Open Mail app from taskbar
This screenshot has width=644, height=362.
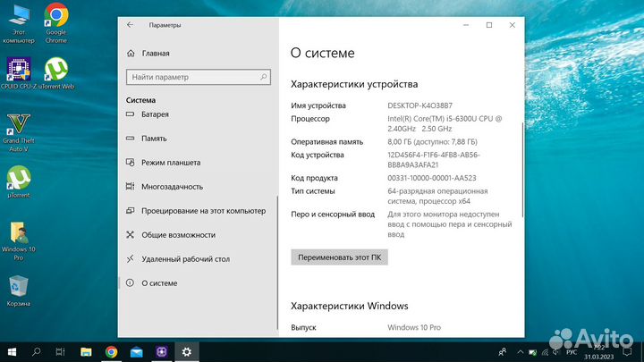pyautogui.click(x=136, y=352)
